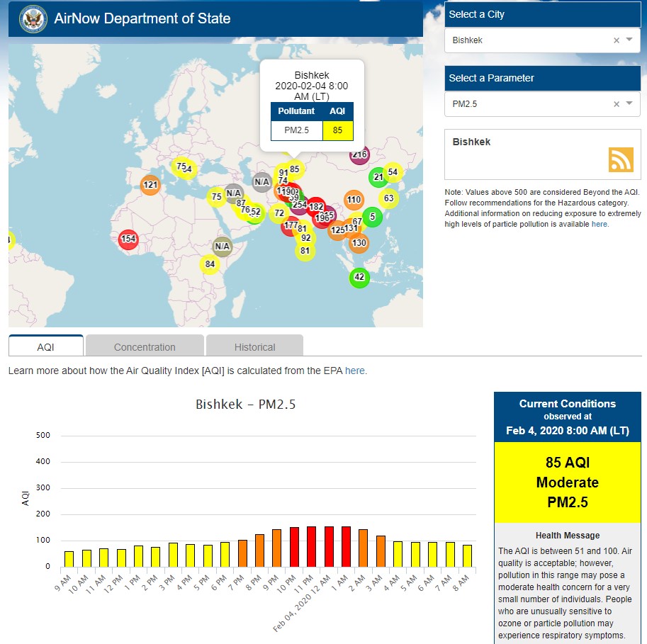Expand the Select a Parameter dropdown arrow
Viewport: 647px width, 644px height.
[629, 103]
